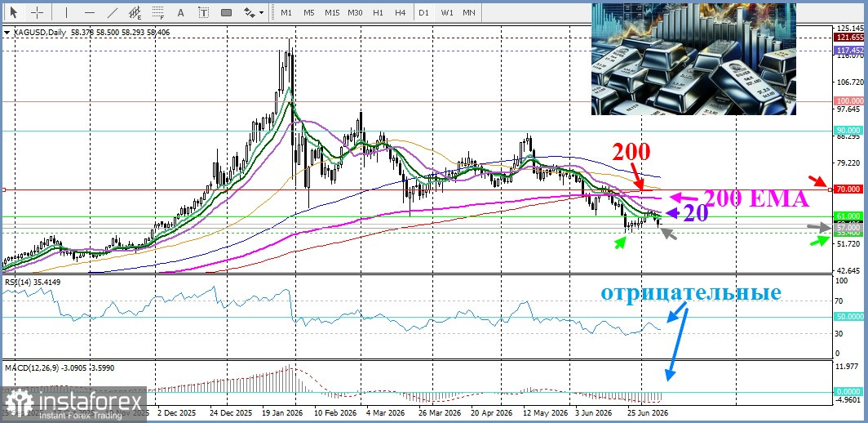The width and height of the screenshot is (868, 423).
Task: Select the D1 daily timeframe
Action: pos(423,12)
